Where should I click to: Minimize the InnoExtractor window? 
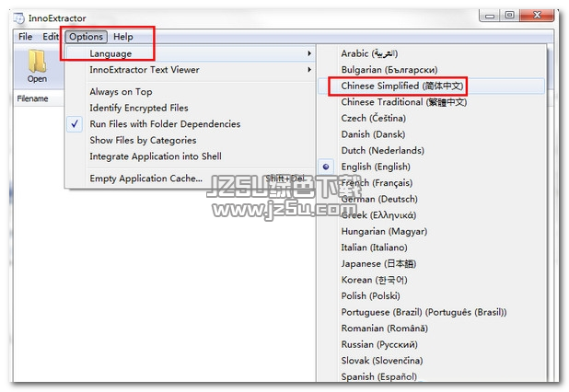click(x=490, y=16)
